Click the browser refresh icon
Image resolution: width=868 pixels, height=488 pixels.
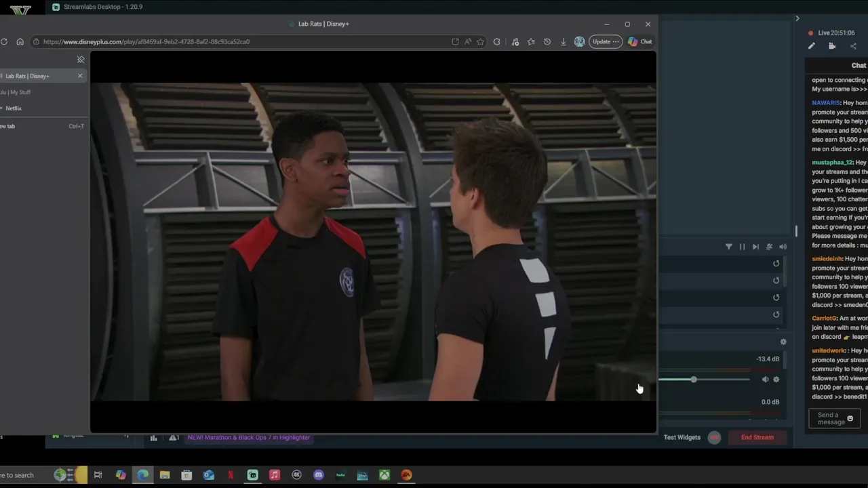pos(4,41)
